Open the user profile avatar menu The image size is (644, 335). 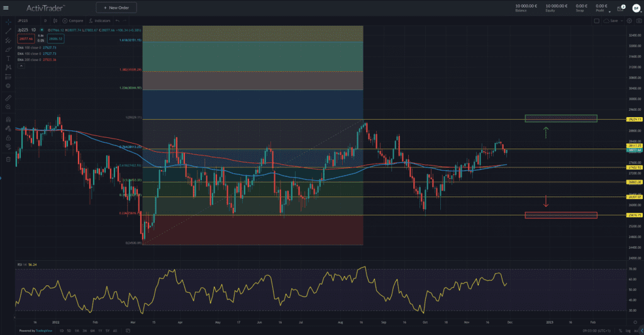click(636, 8)
